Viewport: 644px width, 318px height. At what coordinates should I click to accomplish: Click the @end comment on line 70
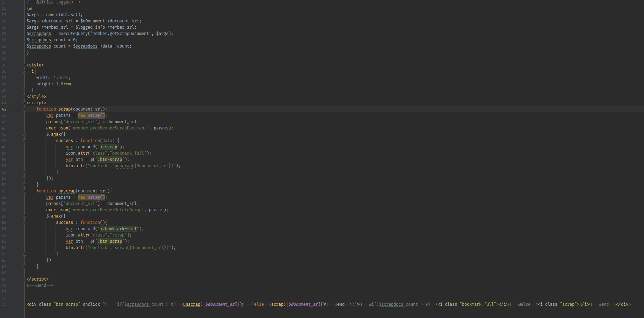click(x=40, y=285)
